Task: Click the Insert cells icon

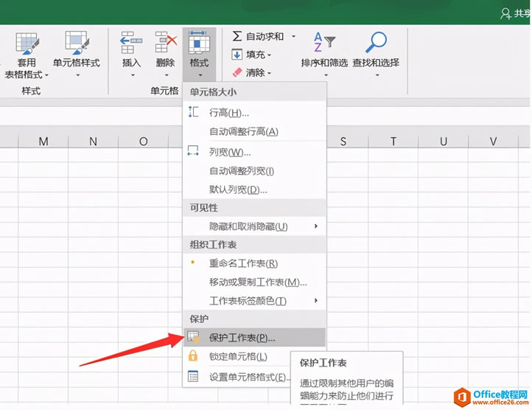Action: tap(131, 43)
